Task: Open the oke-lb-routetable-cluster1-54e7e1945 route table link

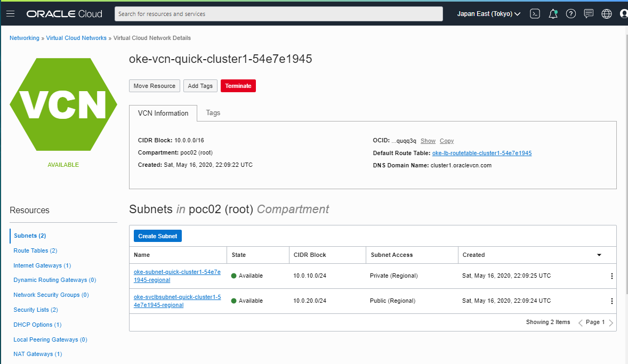Action: (x=482, y=153)
